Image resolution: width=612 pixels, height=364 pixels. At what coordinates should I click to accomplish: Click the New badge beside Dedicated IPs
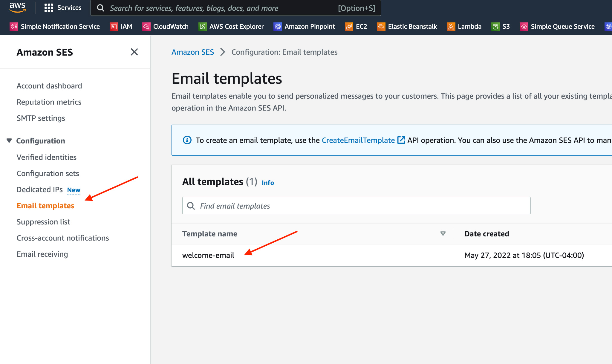pos(74,190)
